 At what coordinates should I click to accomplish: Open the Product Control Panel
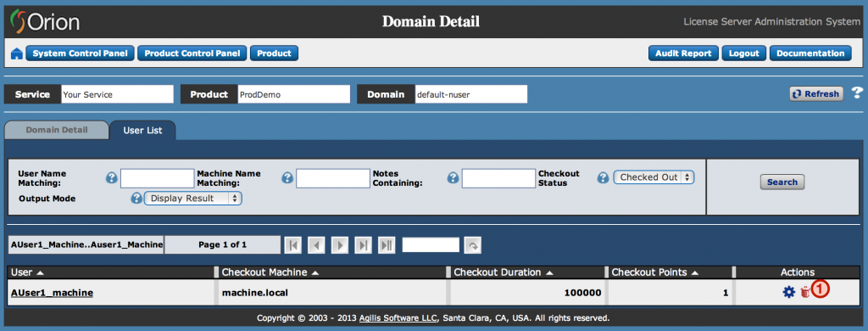(x=192, y=53)
